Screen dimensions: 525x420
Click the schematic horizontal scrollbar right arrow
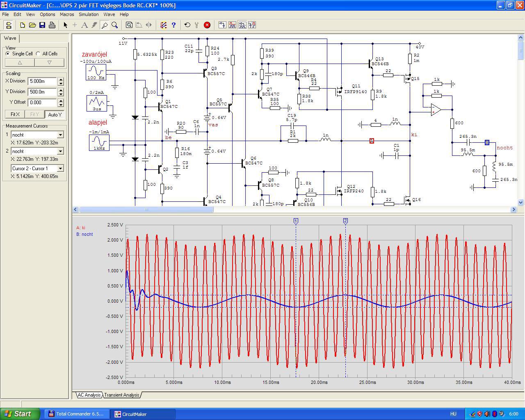point(514,210)
